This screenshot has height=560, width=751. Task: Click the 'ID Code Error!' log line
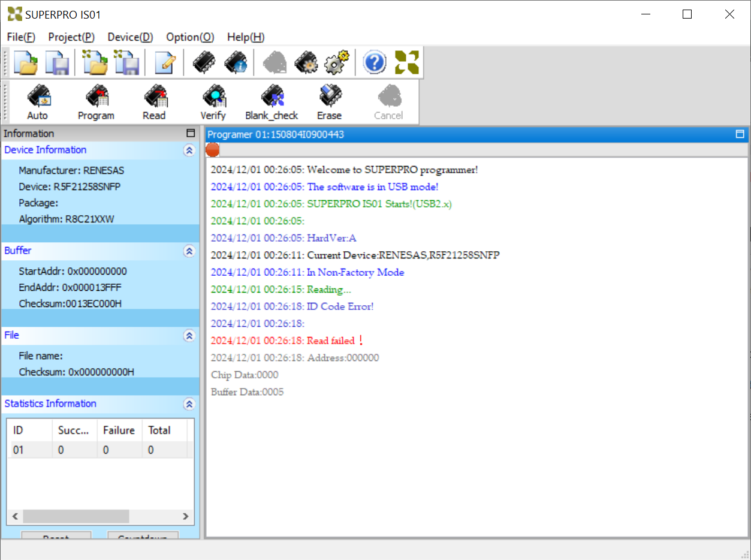[x=292, y=306]
